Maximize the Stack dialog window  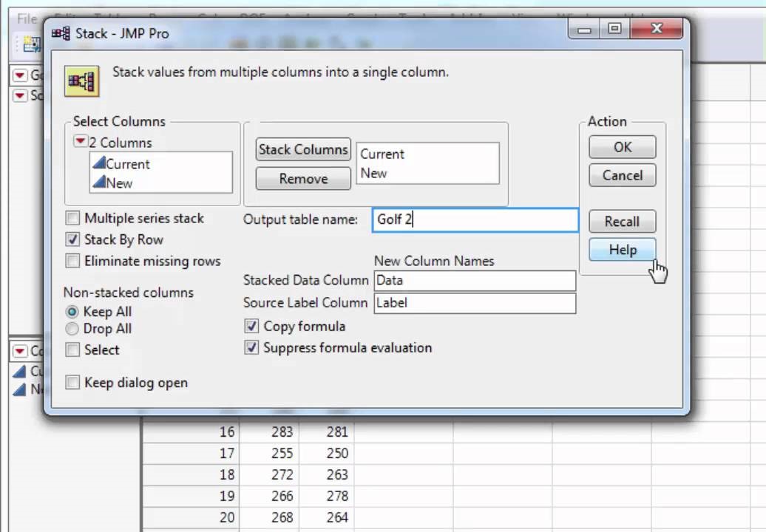point(614,29)
